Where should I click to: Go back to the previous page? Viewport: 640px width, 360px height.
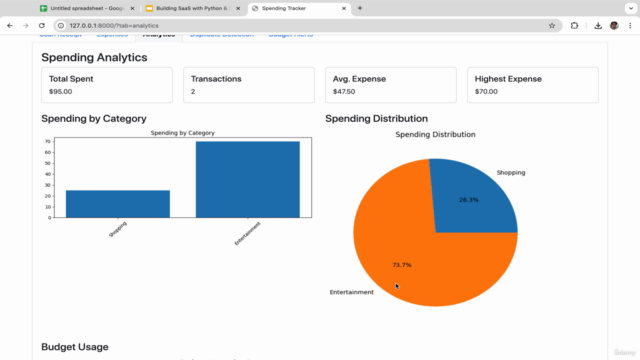(10, 25)
